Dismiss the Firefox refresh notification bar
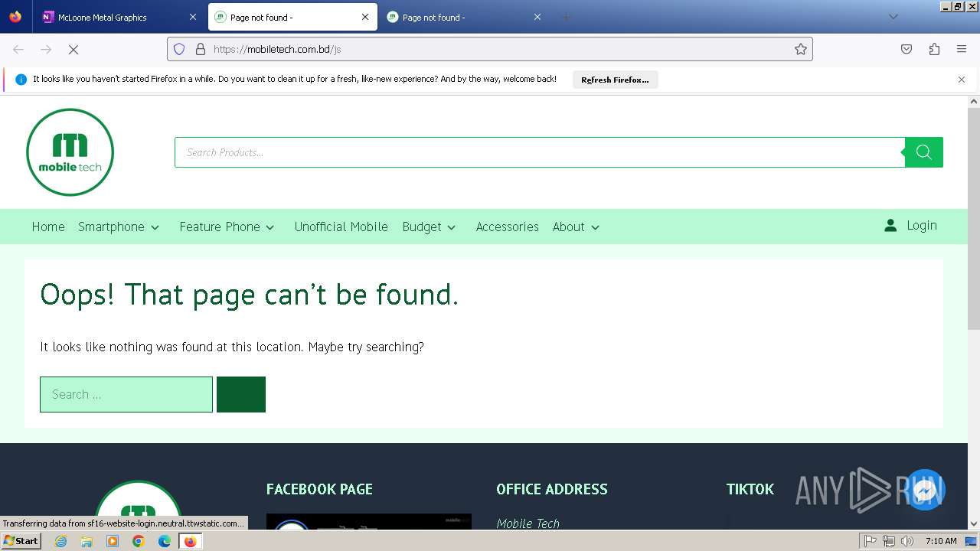The width and height of the screenshot is (980, 551). 962,80
